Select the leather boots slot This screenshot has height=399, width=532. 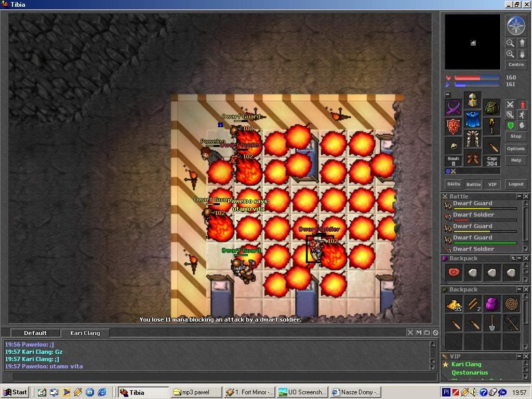pyautogui.click(x=473, y=158)
